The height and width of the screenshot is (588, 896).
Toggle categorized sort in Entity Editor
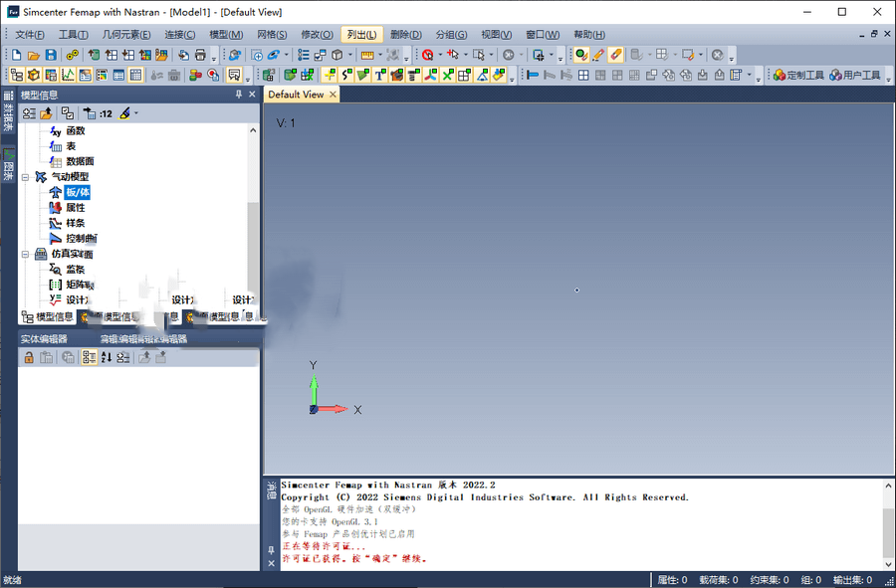pos(89,357)
